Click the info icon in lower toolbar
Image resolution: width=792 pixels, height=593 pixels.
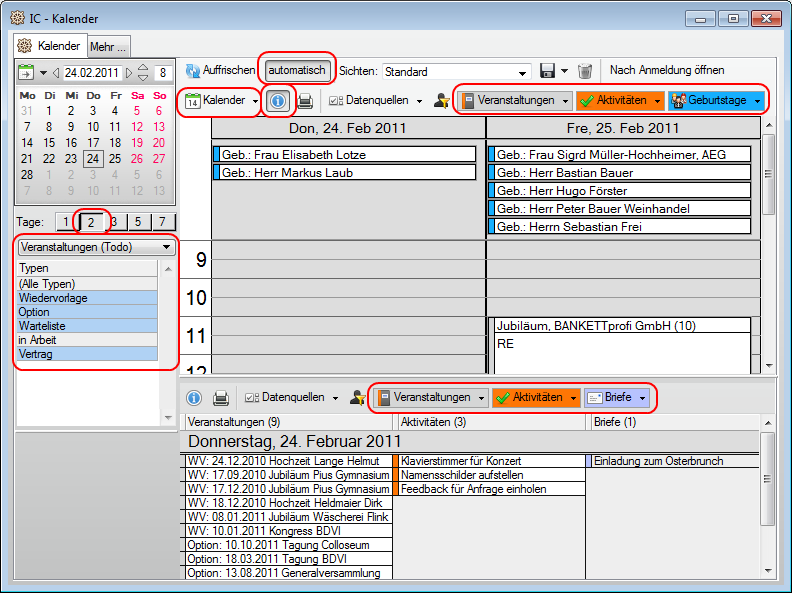[x=194, y=398]
